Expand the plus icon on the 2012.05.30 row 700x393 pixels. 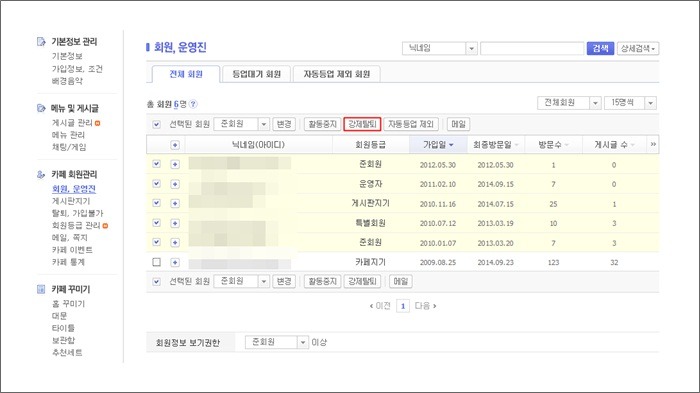[x=175, y=164]
